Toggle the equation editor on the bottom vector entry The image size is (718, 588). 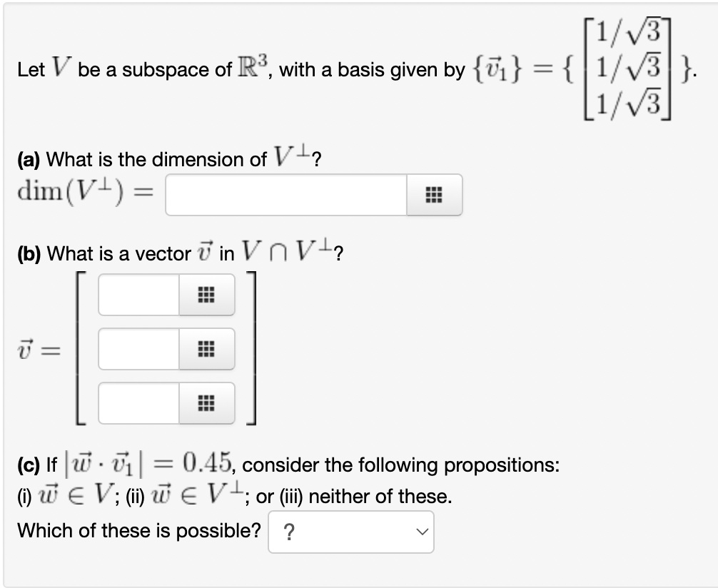click(x=206, y=402)
